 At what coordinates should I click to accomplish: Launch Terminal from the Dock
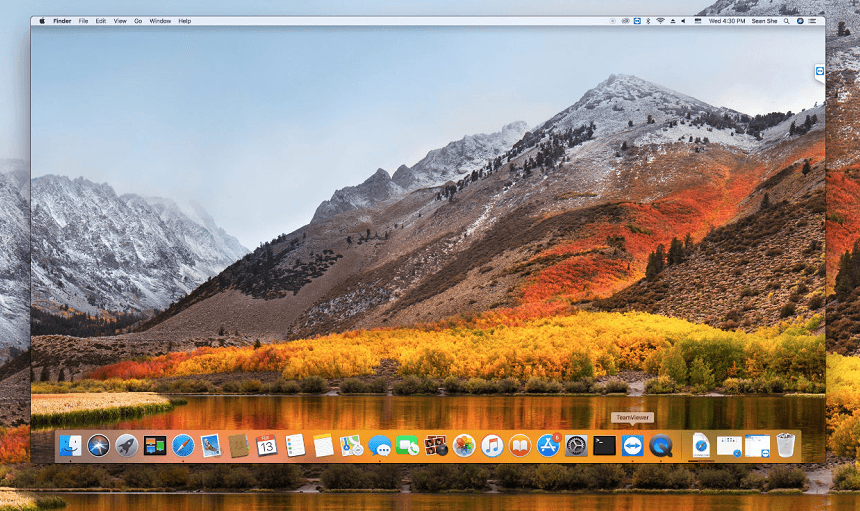pos(604,446)
